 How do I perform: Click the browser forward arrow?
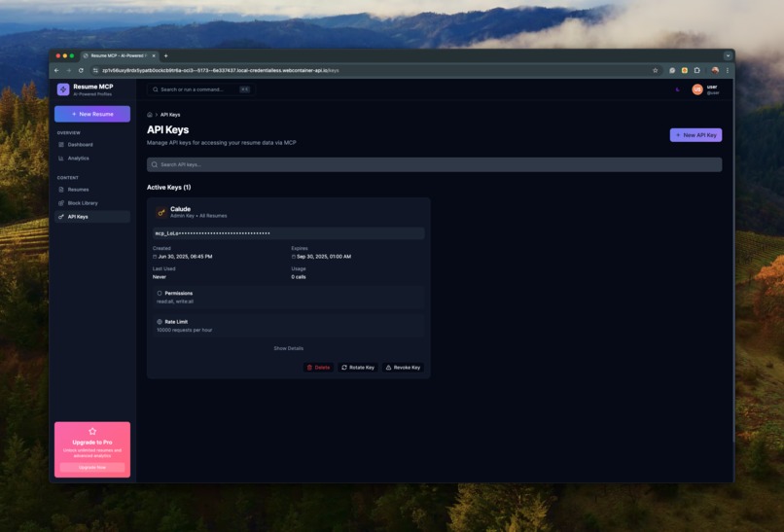68,70
